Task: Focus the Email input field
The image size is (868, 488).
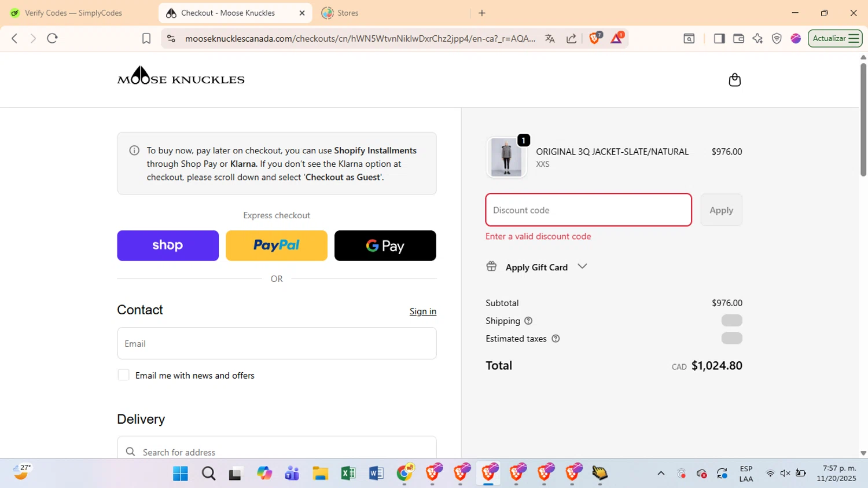Action: pos(277,343)
